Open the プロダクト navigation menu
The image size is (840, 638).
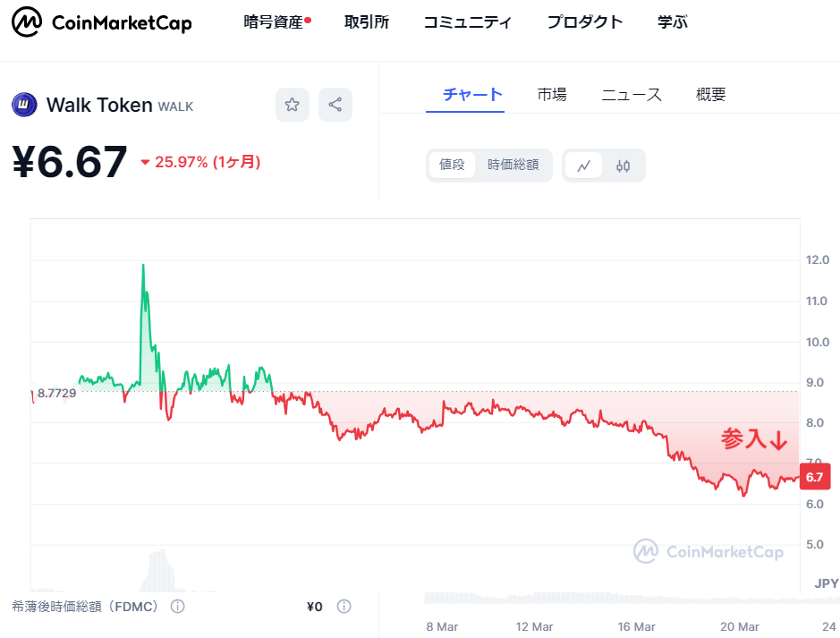(x=585, y=22)
